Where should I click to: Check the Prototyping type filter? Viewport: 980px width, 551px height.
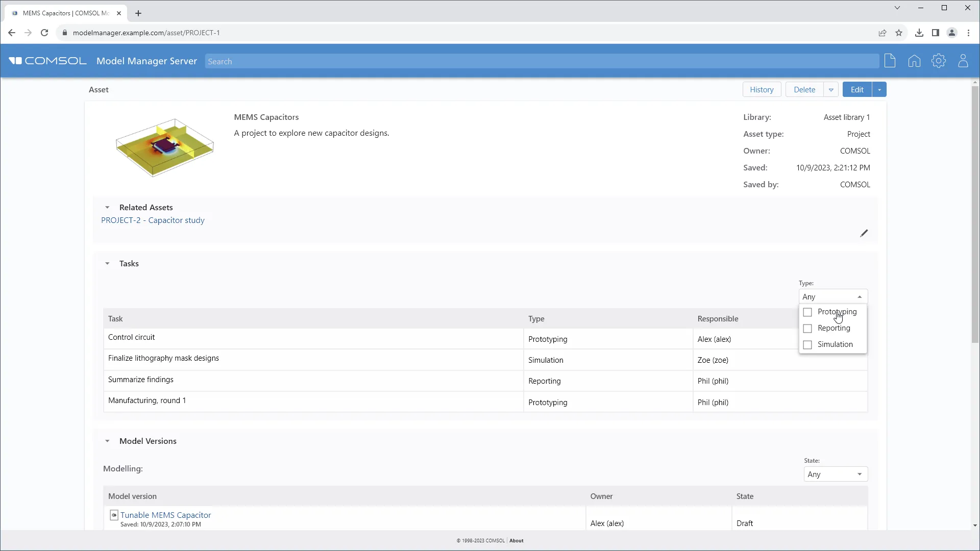click(x=807, y=312)
